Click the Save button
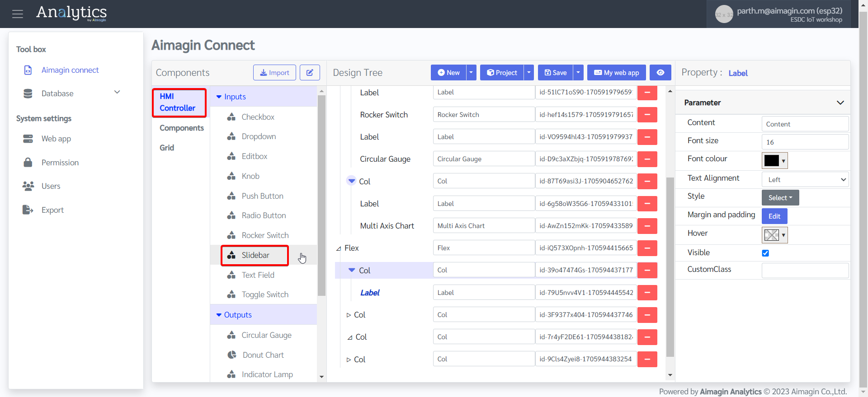This screenshot has height=397, width=868. point(556,73)
